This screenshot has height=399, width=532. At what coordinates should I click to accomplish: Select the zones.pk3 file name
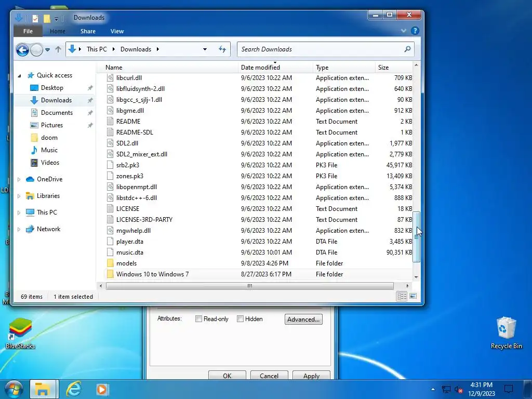coord(129,176)
